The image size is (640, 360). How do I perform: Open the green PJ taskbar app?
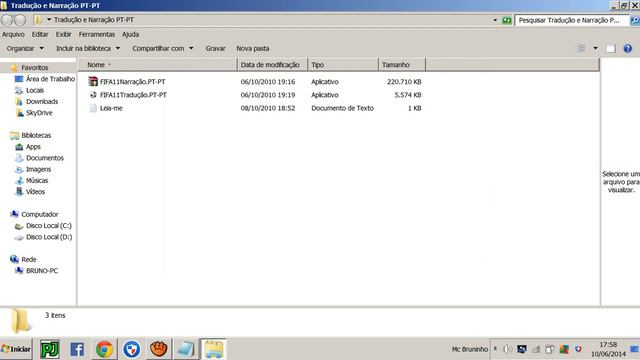coord(49,349)
